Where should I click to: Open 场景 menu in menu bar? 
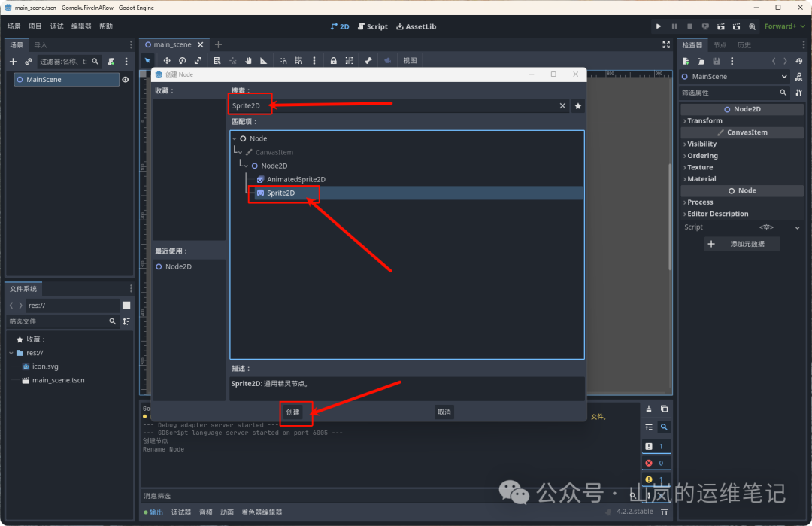coord(14,26)
